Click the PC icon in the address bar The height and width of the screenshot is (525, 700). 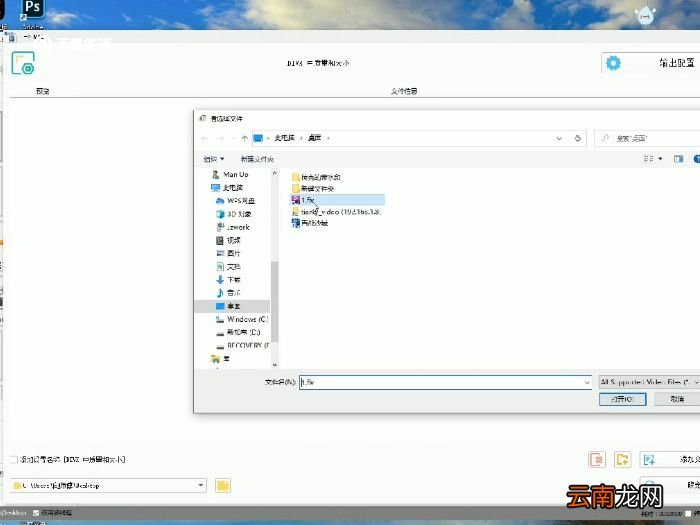click(x=258, y=138)
